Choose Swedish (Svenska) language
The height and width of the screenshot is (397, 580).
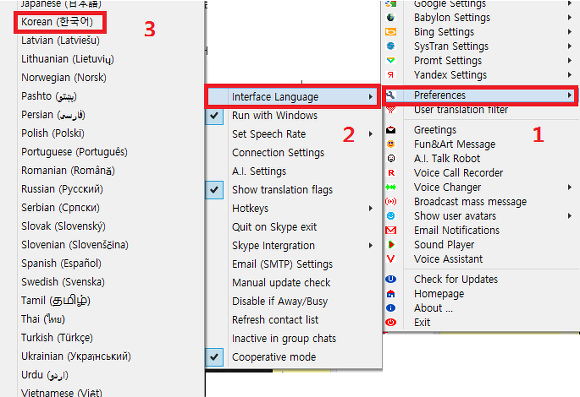click(63, 282)
